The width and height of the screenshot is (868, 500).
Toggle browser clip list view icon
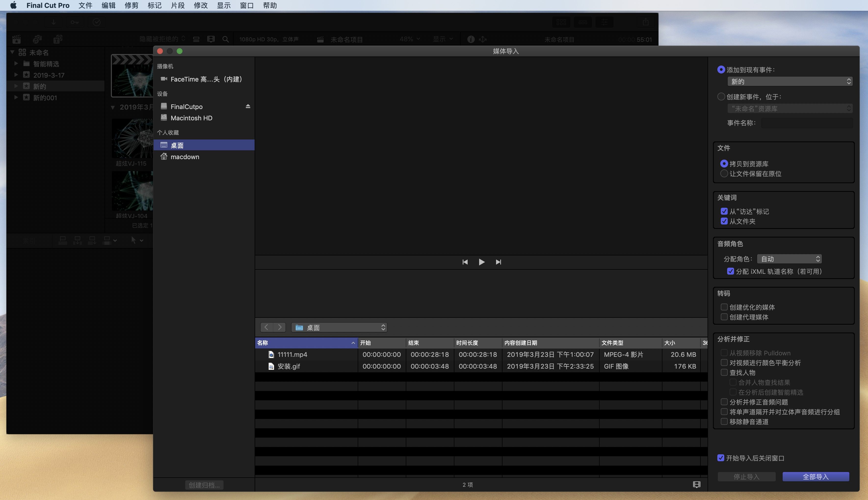click(196, 39)
